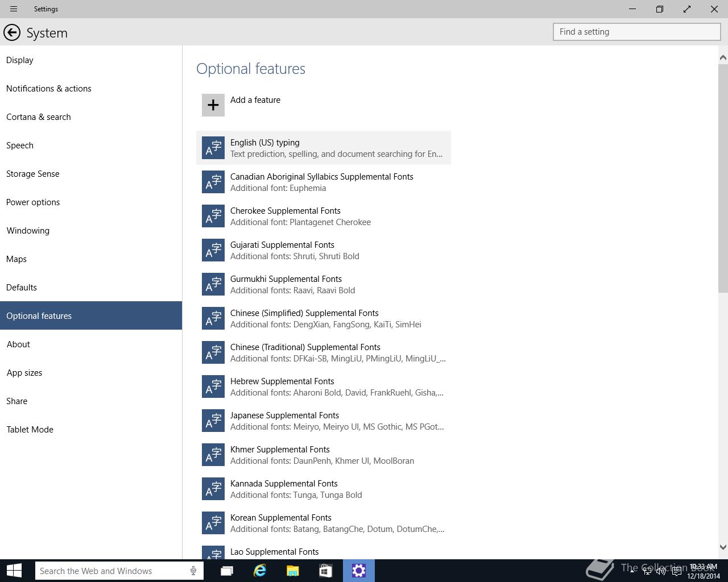Viewport: 728px width, 582px height.
Task: Select the Chinese (Traditional) fonts icon
Action: (213, 352)
